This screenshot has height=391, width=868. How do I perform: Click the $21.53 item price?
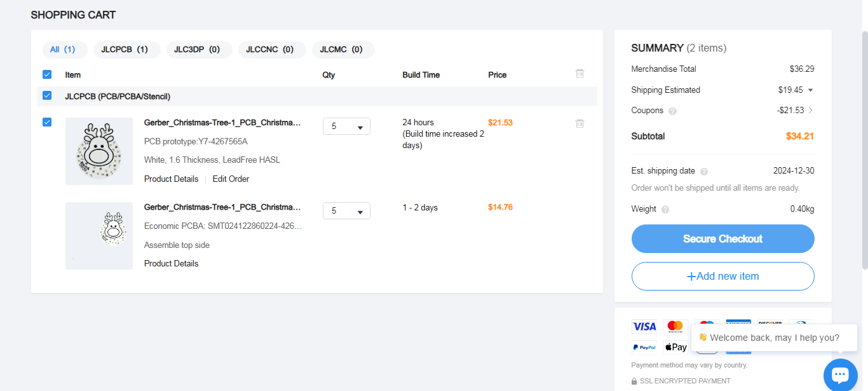click(500, 123)
